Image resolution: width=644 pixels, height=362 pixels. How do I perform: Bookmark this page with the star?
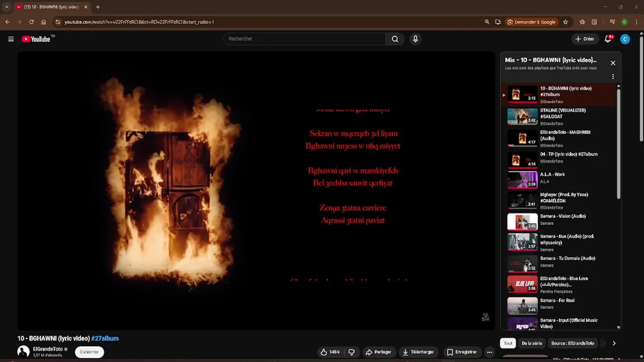tap(566, 22)
